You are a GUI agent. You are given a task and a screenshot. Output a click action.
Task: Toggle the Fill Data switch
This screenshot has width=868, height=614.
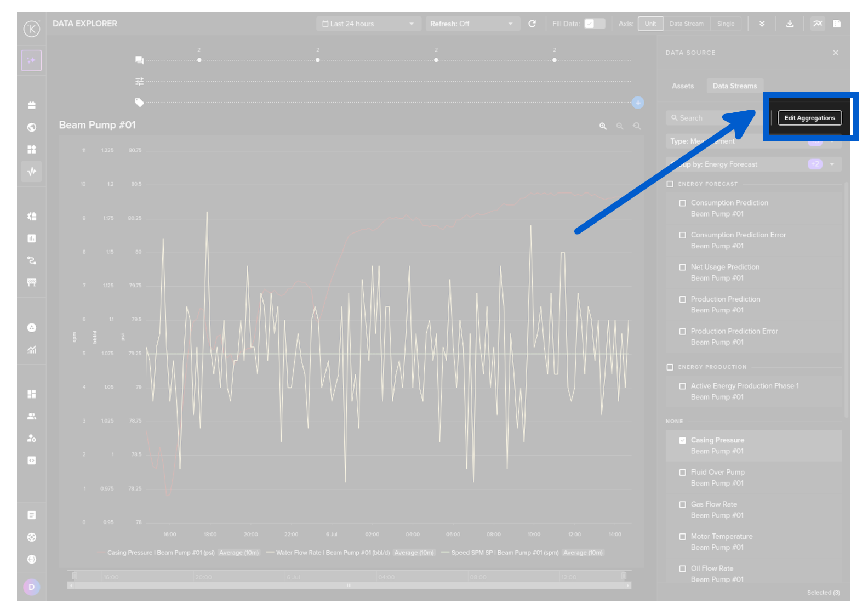(594, 24)
